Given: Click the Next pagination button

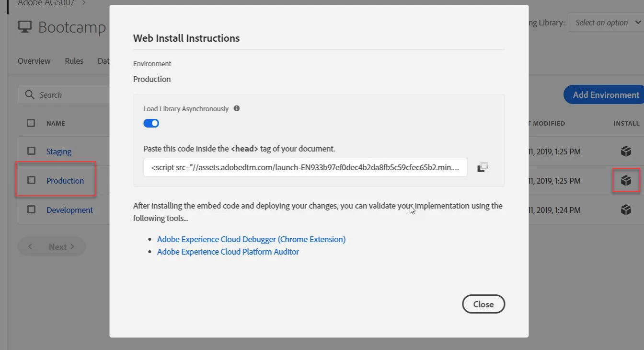Looking at the screenshot, I should tap(61, 247).
